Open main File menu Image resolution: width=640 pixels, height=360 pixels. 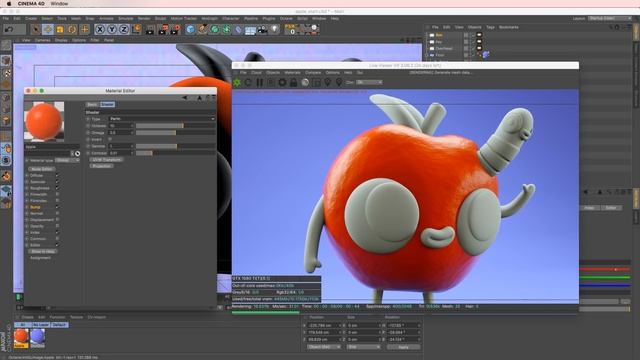point(6,18)
